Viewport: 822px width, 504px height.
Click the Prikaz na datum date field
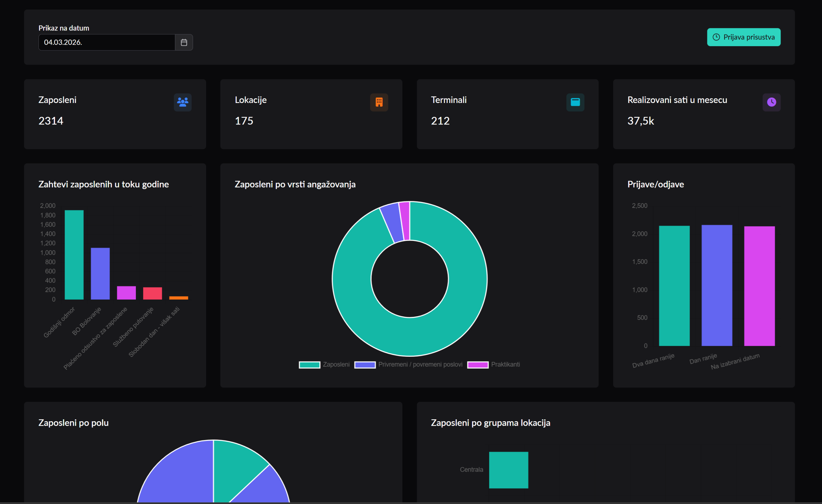point(107,42)
